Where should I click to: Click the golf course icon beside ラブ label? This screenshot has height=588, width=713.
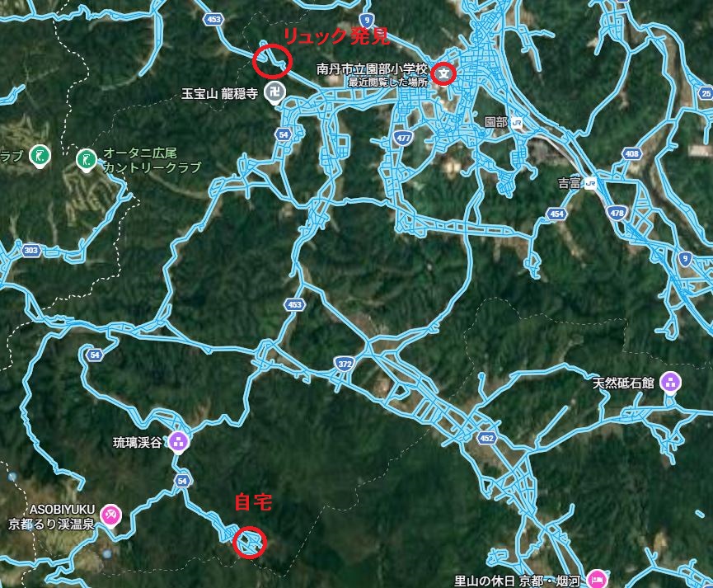coord(40,156)
